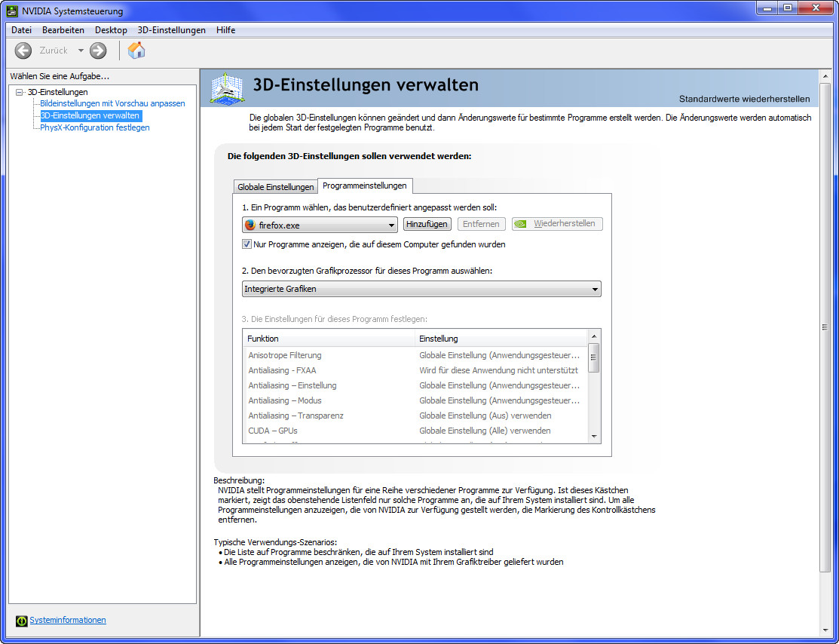Click the Back arrow icon
The image size is (839, 644).
tap(23, 51)
